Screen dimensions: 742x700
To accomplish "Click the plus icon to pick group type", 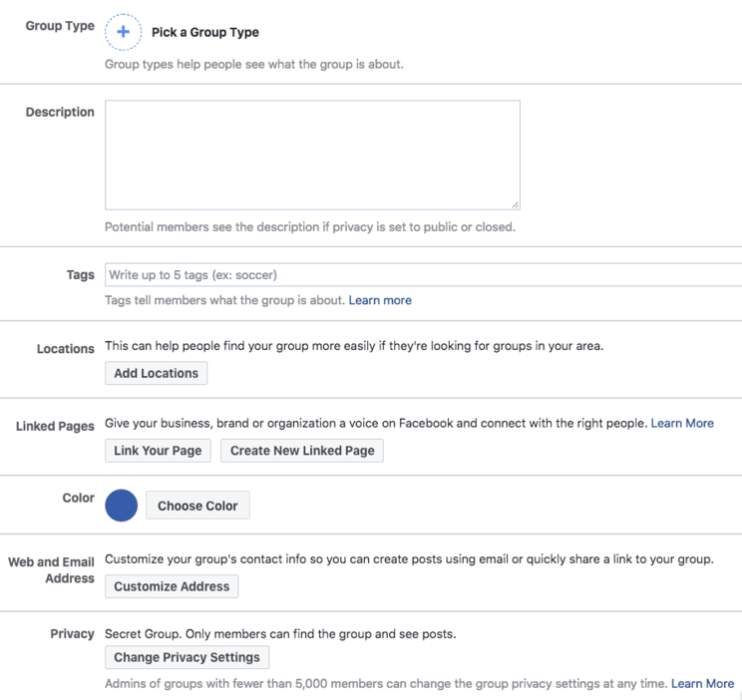I will tap(124, 32).
